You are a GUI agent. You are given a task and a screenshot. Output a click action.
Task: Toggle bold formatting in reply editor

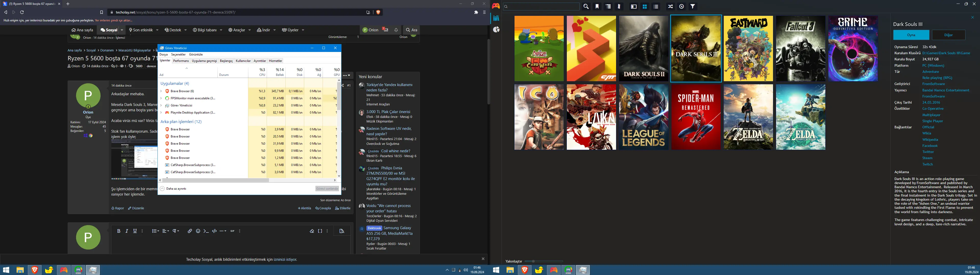(119, 231)
